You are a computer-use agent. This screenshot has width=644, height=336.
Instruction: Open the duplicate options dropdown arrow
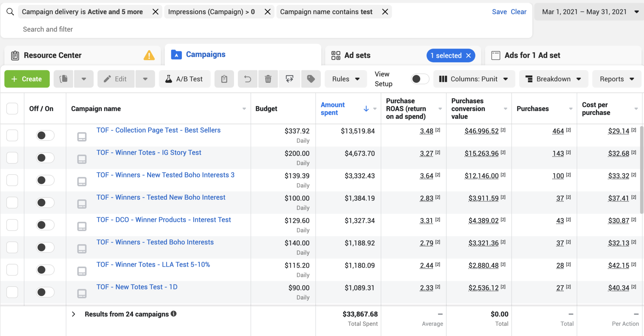84,79
